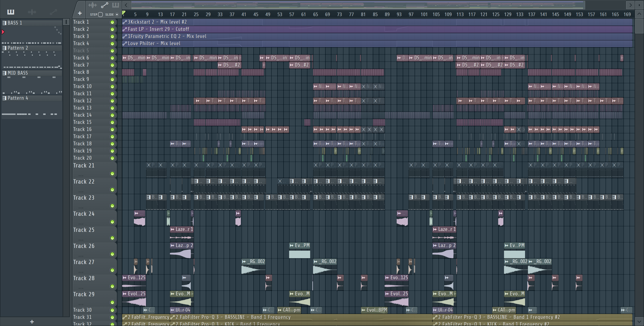Toggle STEP editing mode
This screenshot has height=326, width=644.
(100, 15)
